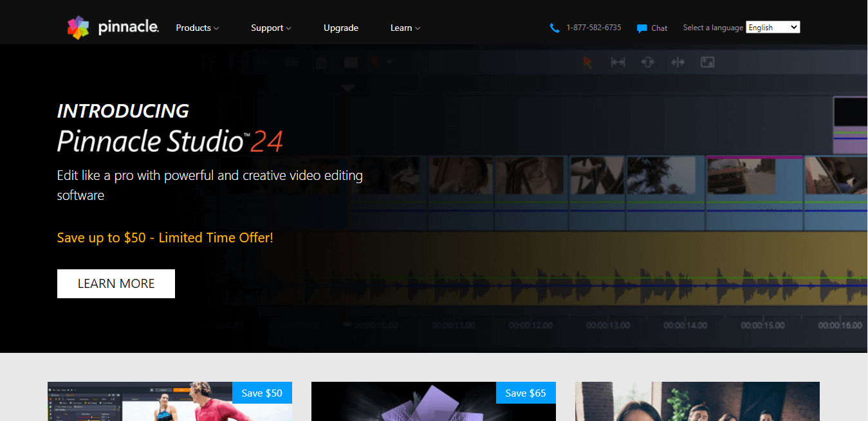Open the purple shapes product thumbnail
This screenshot has width=868, height=421.
(x=434, y=402)
